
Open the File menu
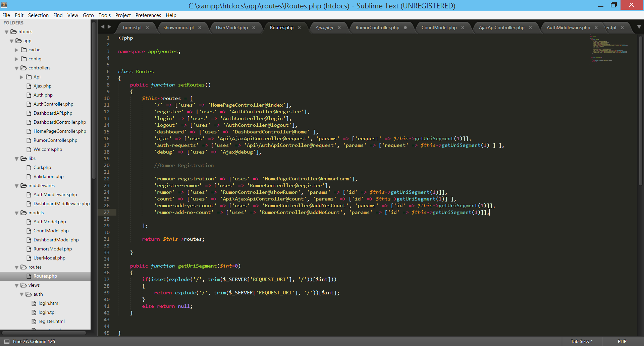point(6,15)
